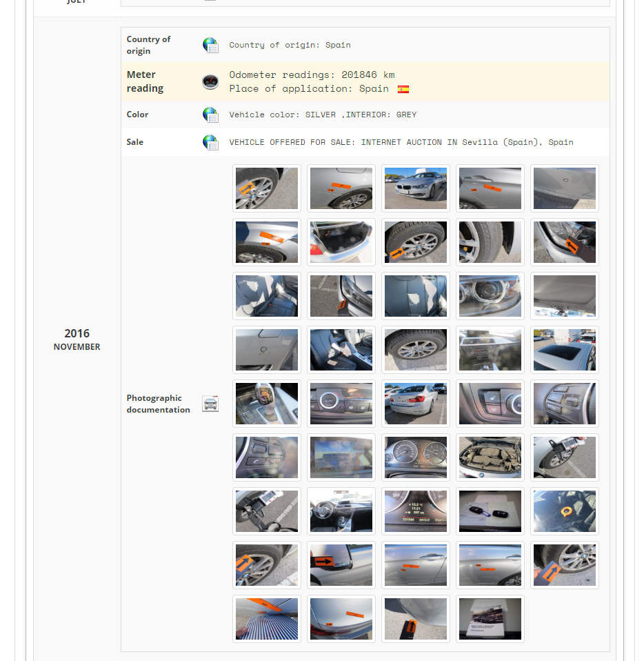This screenshot has height=661, width=644.
Task: Open the rear view photo of silver BMW
Action: tap(415, 404)
